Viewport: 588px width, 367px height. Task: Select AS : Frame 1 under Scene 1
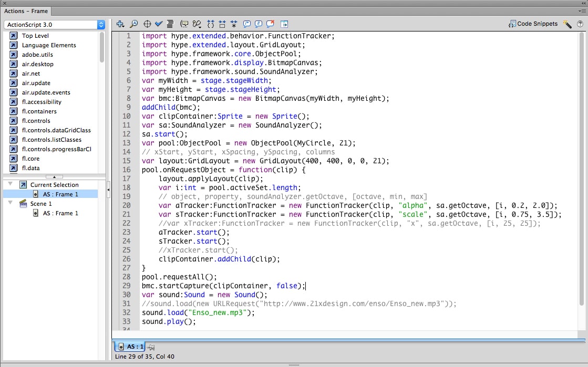click(x=60, y=213)
